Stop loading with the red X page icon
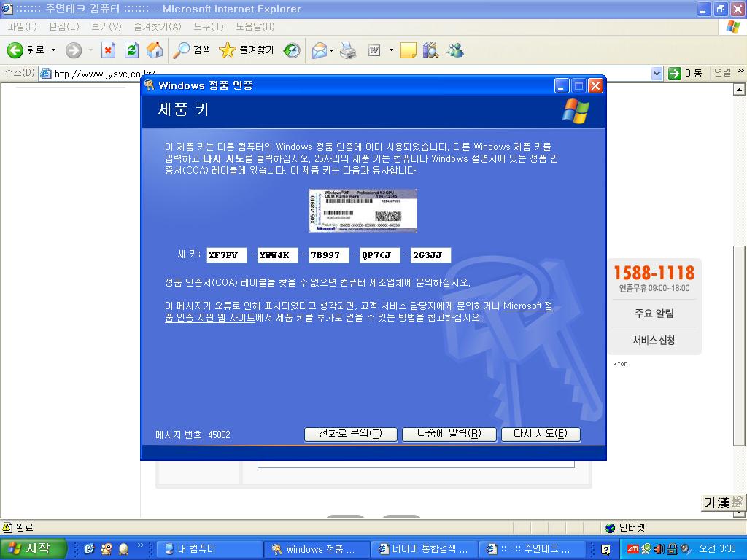The width and height of the screenshot is (747, 560). [x=108, y=50]
